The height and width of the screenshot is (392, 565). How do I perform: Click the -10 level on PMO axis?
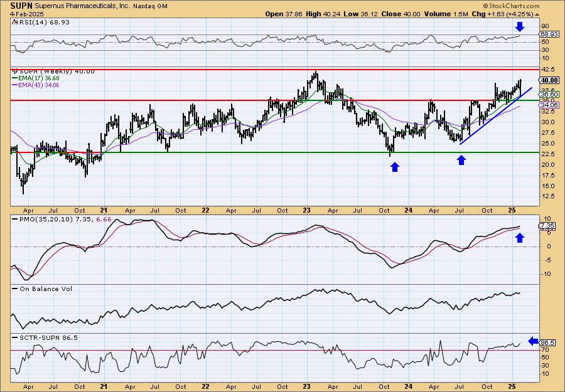click(546, 273)
